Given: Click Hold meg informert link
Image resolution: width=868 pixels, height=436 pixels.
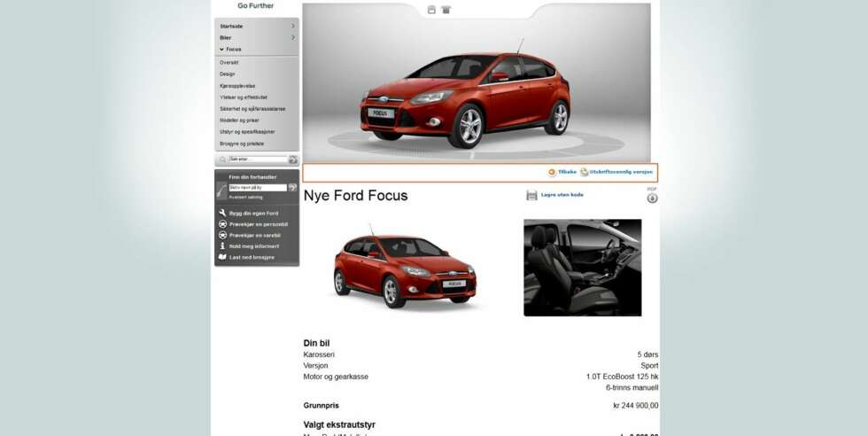Looking at the screenshot, I should click(254, 246).
